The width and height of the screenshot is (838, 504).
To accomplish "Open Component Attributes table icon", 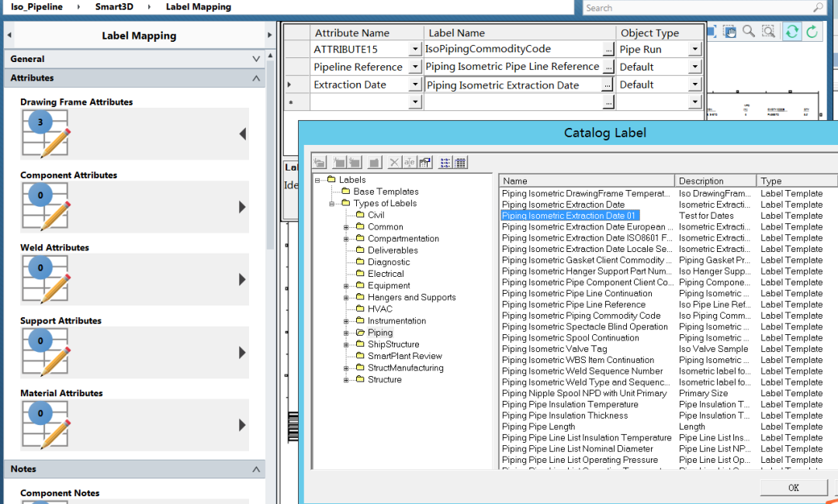I will pos(46,206).
